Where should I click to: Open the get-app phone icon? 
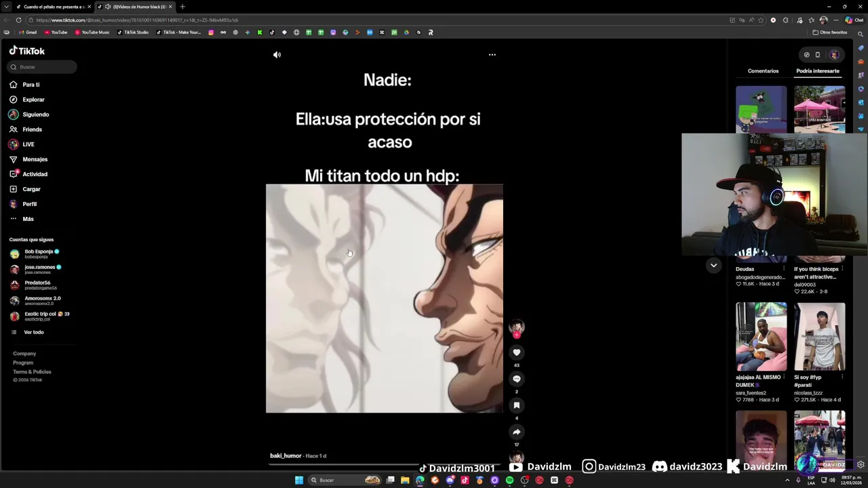point(818,55)
